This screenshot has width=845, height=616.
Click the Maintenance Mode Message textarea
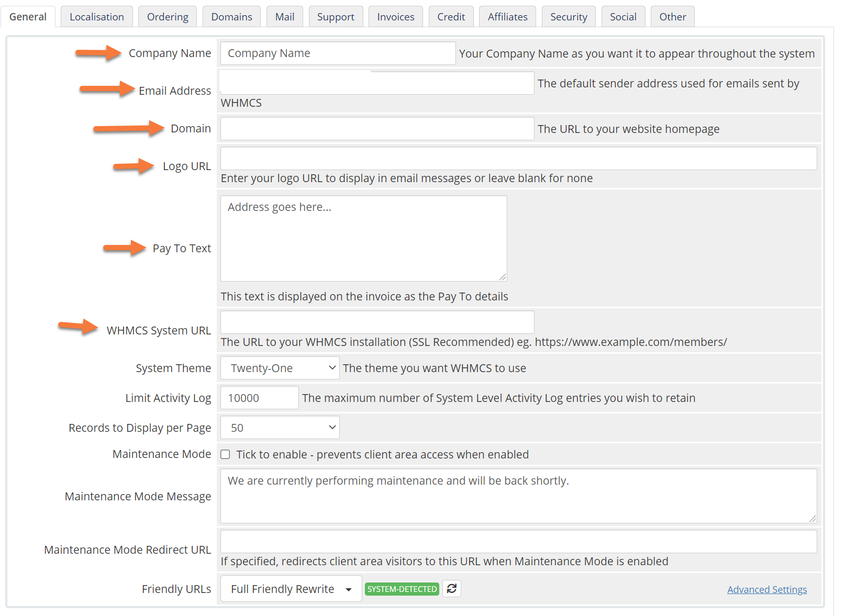click(518, 496)
